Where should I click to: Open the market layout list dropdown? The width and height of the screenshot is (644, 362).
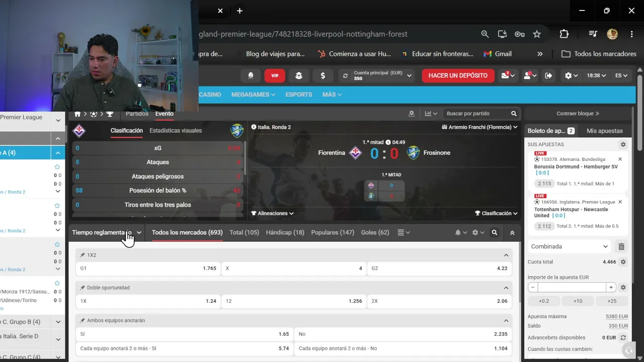[404, 233]
